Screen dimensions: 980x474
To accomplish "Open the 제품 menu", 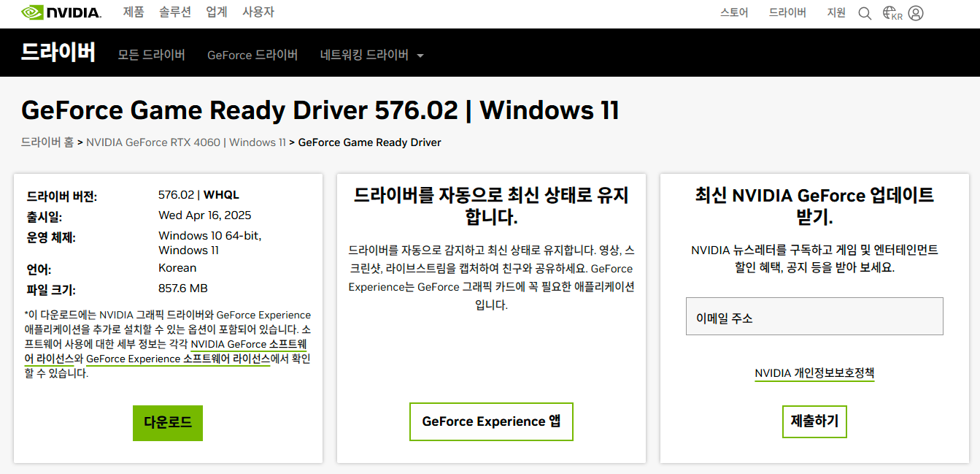I will point(134,12).
